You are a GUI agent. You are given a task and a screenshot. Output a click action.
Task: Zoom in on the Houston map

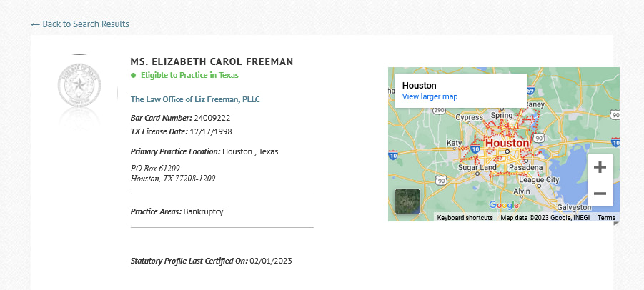pos(600,167)
